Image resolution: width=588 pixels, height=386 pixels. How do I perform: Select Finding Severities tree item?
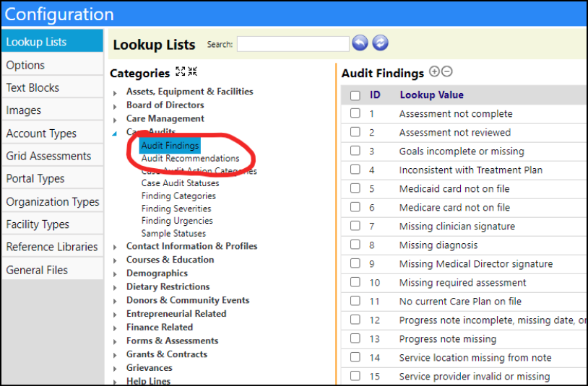pyautogui.click(x=176, y=209)
